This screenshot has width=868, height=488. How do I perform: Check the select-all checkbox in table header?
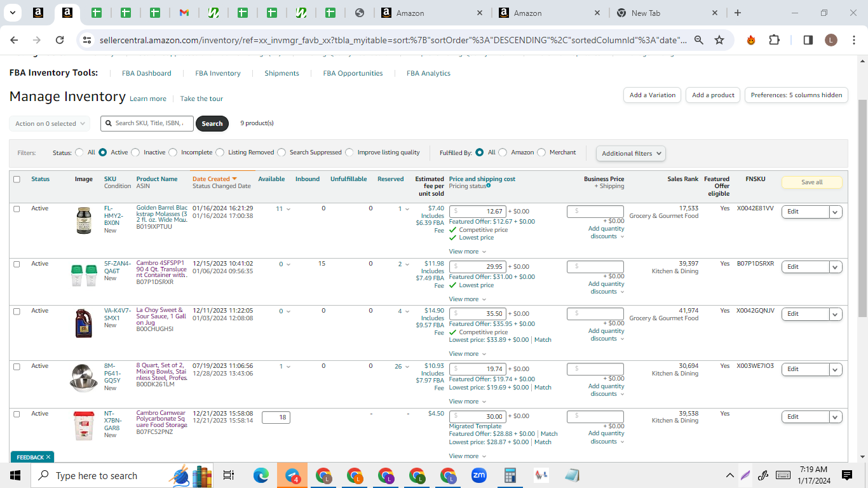[17, 179]
